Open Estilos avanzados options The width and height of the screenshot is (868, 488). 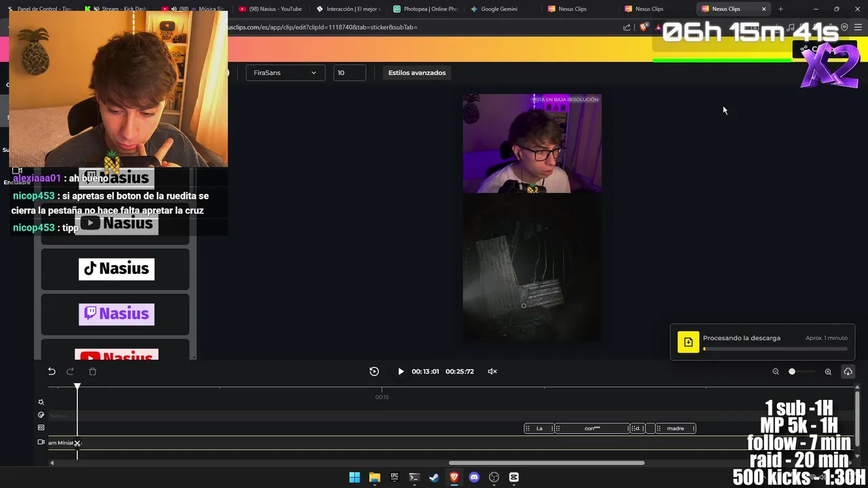417,73
